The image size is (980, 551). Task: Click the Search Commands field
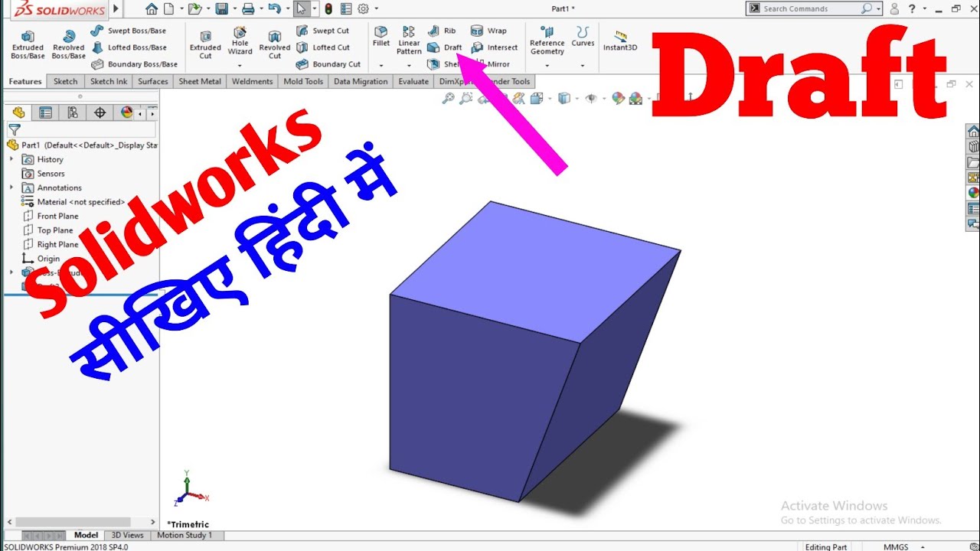(814, 8)
